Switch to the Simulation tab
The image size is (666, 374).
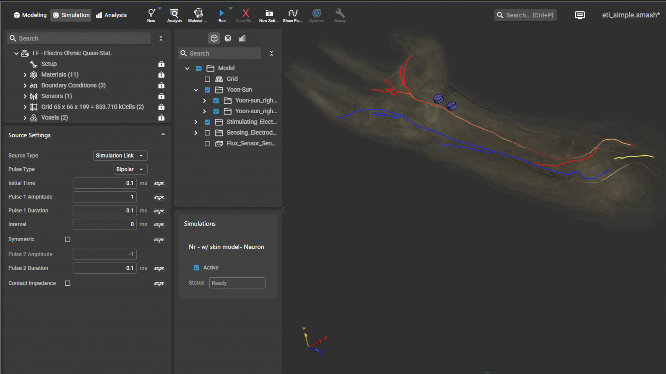[x=71, y=15]
